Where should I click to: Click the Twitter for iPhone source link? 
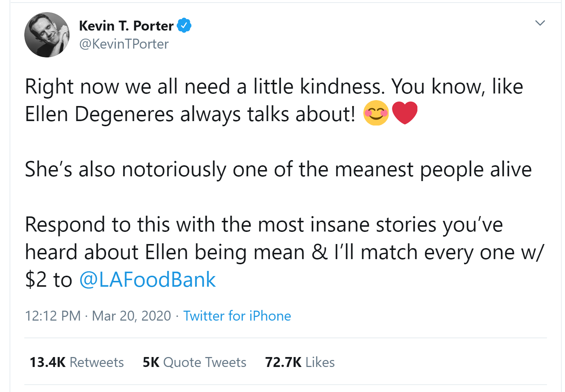point(237,316)
